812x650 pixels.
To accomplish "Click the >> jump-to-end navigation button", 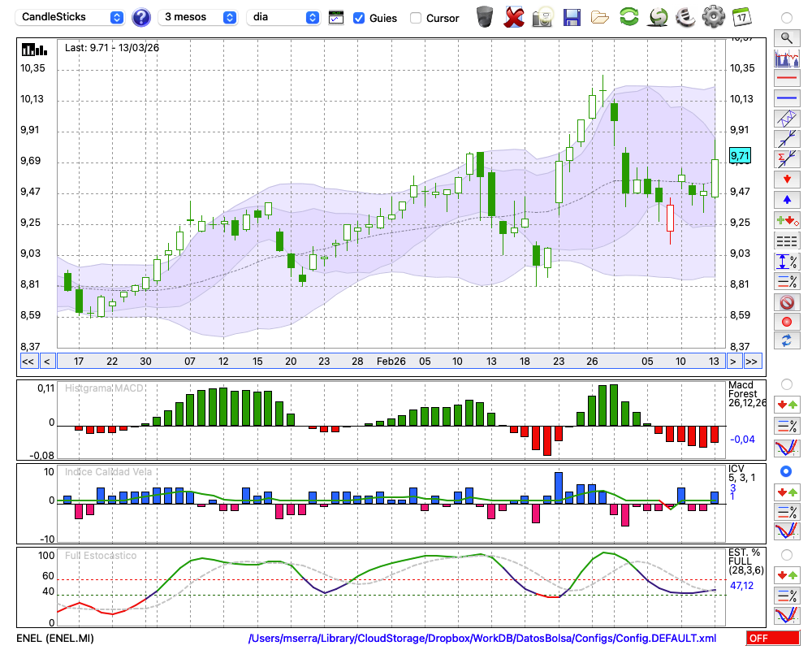I will coord(752,361).
